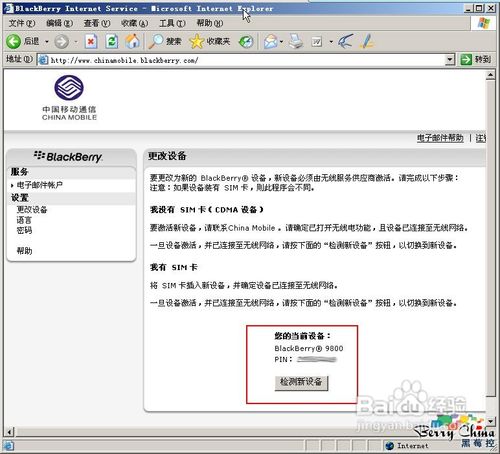Open the Forward history dropdown arrow
Viewport: 500px width, 454px height.
point(76,42)
